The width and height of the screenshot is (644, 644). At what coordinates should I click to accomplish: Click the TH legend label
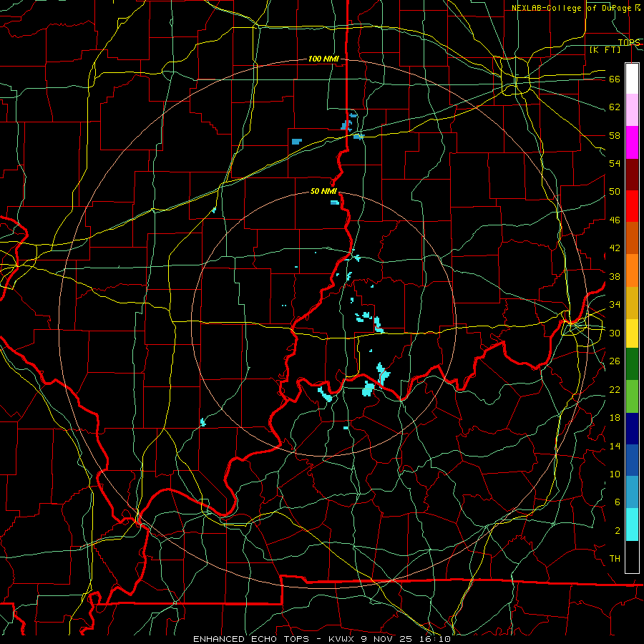pos(615,559)
